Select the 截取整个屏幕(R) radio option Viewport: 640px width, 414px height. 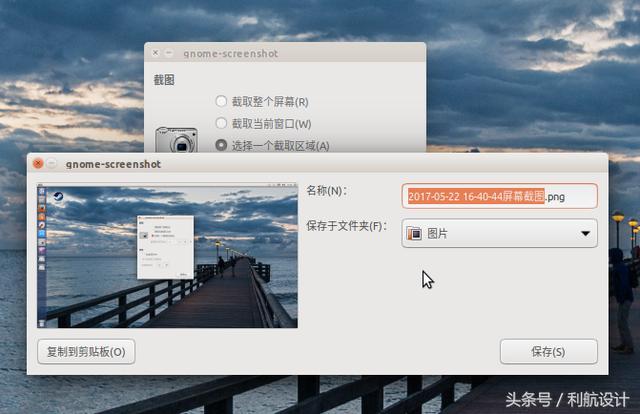[x=221, y=101]
